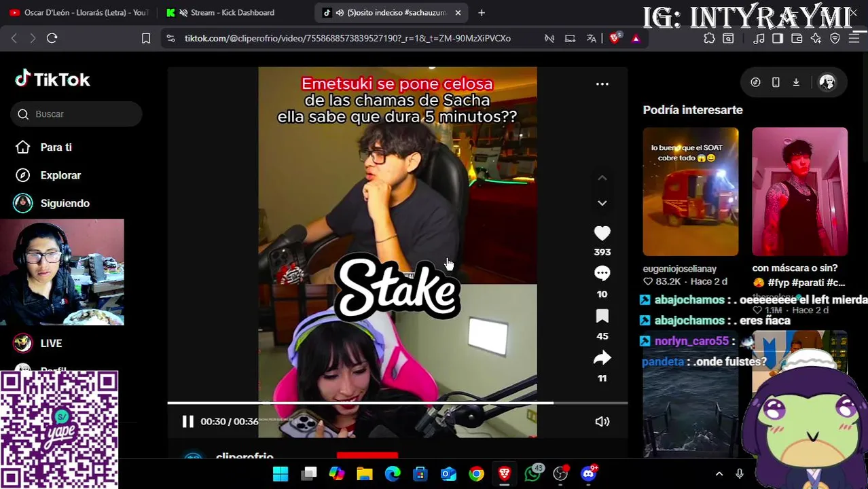Open 'con máscara o sin?' video thumbnail
868x489 pixels.
click(x=799, y=192)
